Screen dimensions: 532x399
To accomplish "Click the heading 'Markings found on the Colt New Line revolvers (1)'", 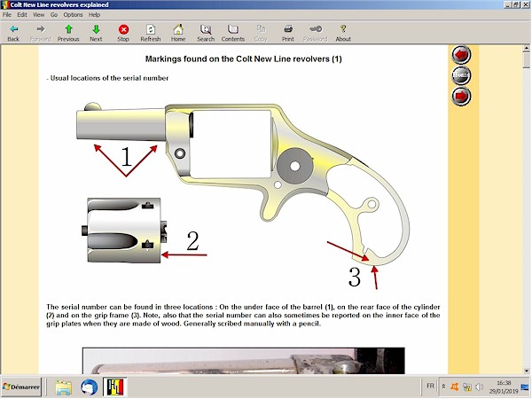I will [243, 59].
